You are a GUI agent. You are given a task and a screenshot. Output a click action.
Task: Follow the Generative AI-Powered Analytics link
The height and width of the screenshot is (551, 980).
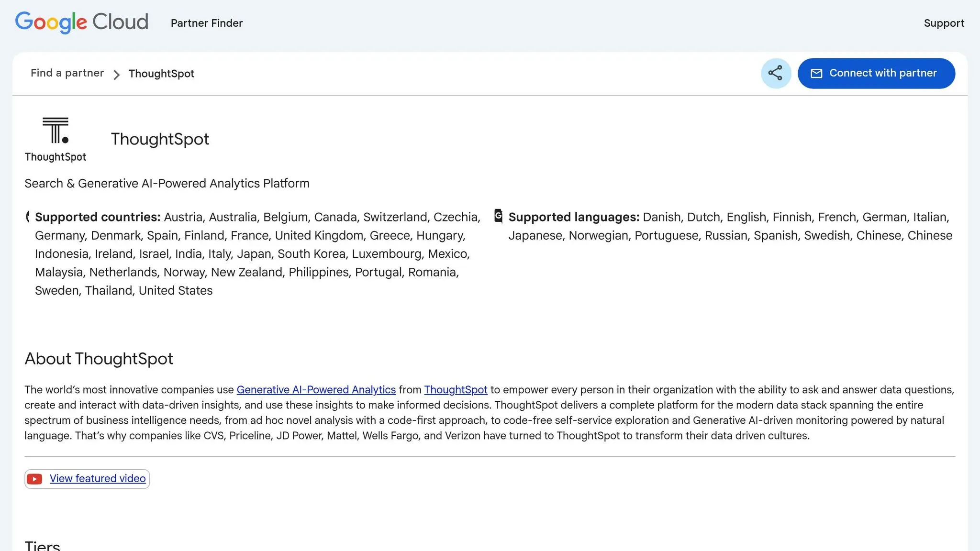(316, 390)
